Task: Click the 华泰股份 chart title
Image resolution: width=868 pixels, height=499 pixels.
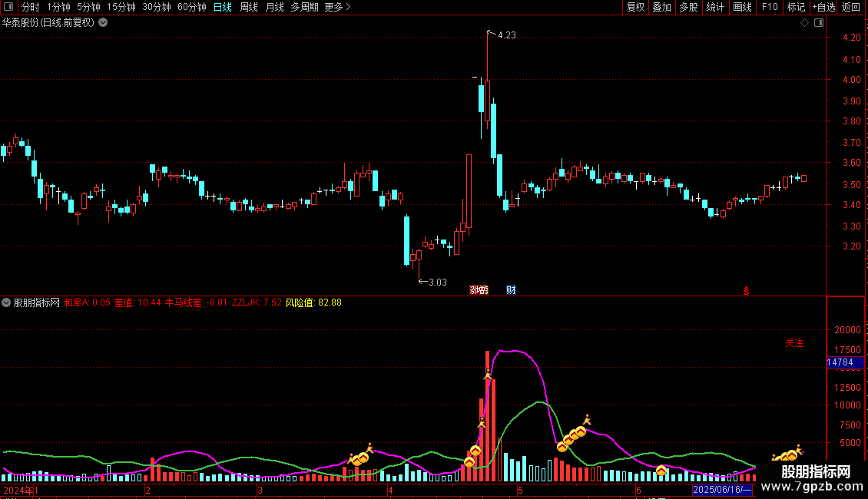Action: click(x=48, y=23)
